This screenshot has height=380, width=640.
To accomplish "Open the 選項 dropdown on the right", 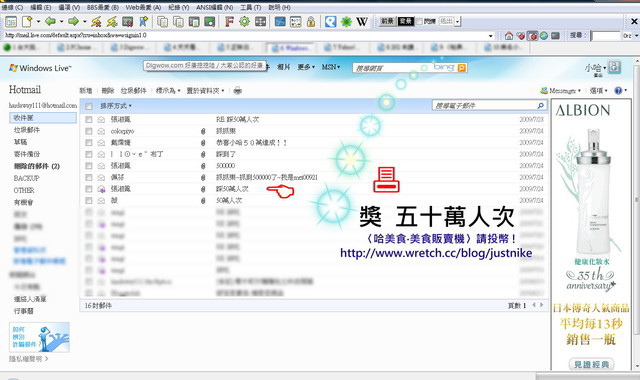I will (598, 91).
